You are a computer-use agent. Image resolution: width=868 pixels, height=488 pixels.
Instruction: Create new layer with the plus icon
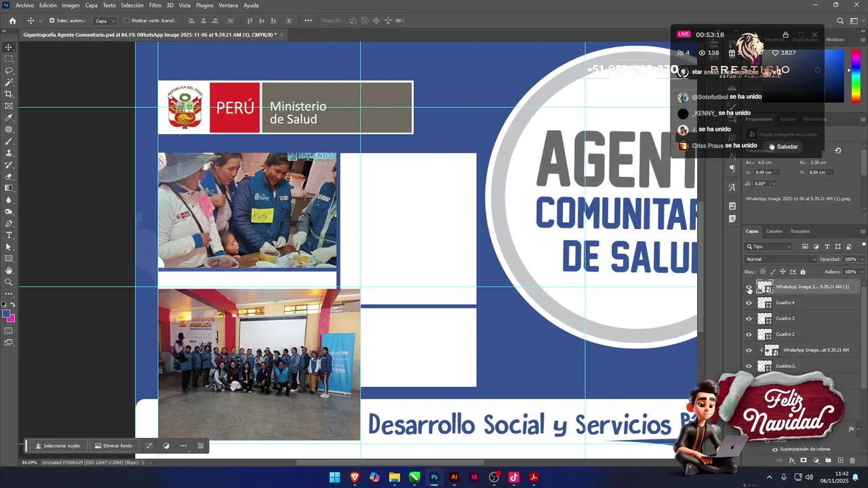point(840,461)
